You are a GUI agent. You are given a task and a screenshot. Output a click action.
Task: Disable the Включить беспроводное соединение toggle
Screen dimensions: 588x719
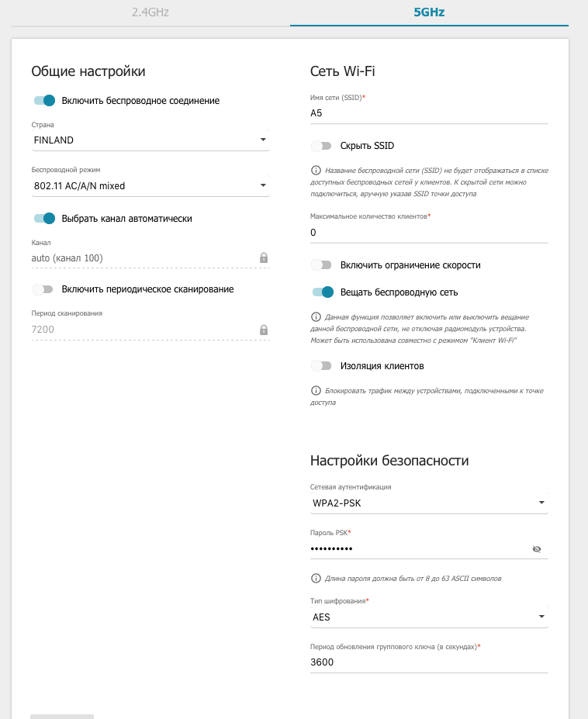click(45, 100)
